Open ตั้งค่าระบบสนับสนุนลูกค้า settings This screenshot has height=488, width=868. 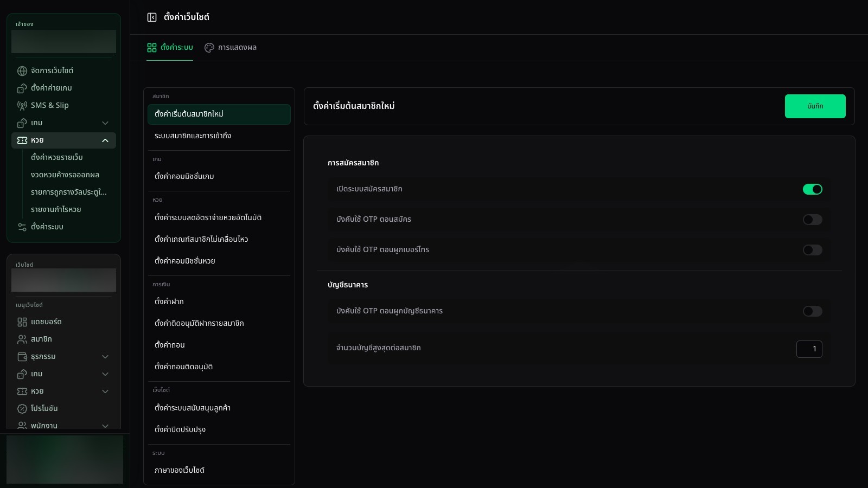(x=219, y=408)
